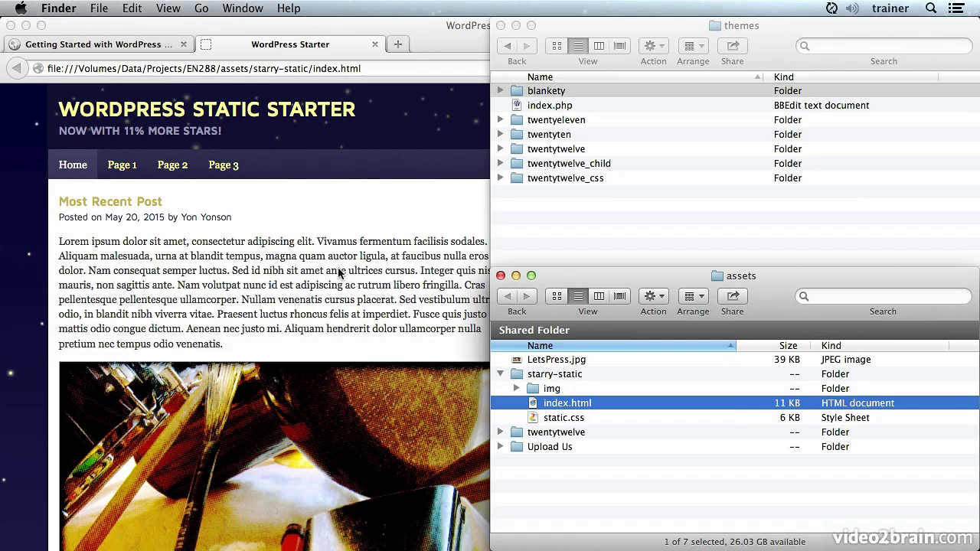The width and height of the screenshot is (980, 551).
Task: Click the sync status menu bar icon
Action: [x=831, y=8]
